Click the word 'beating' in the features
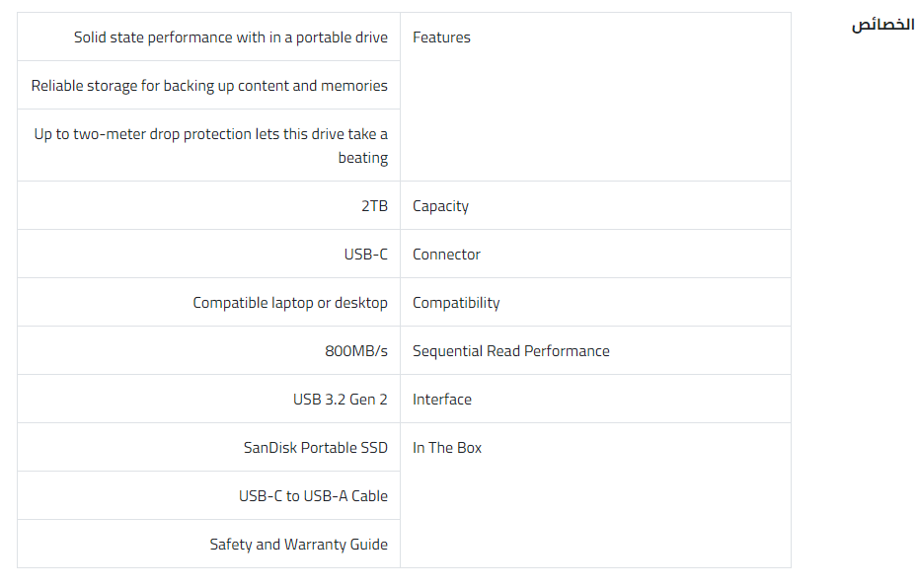This screenshot has height=588, width=917. 362,158
